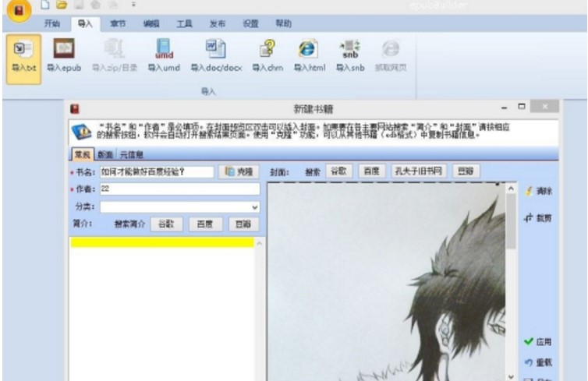Open the 编辑 ribbon tab

tap(151, 23)
